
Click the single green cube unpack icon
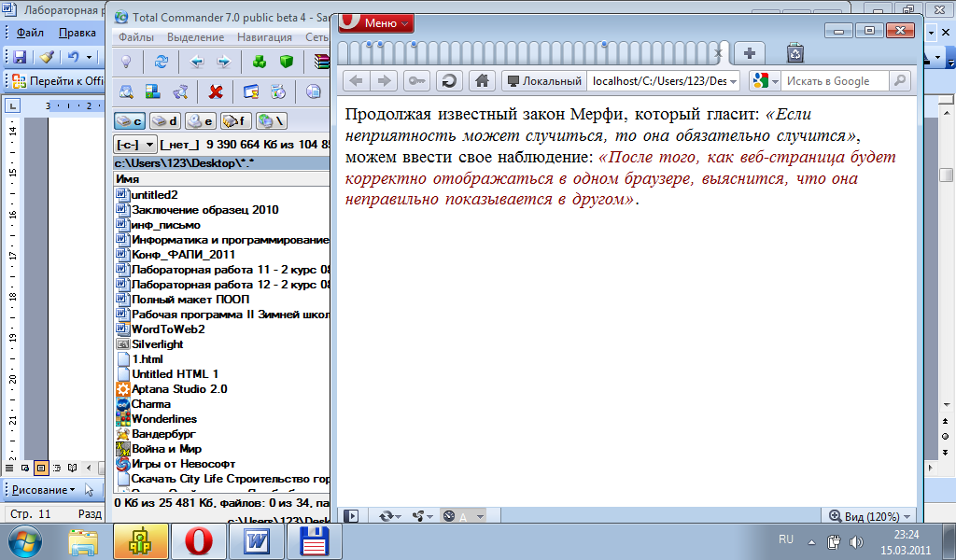(287, 62)
